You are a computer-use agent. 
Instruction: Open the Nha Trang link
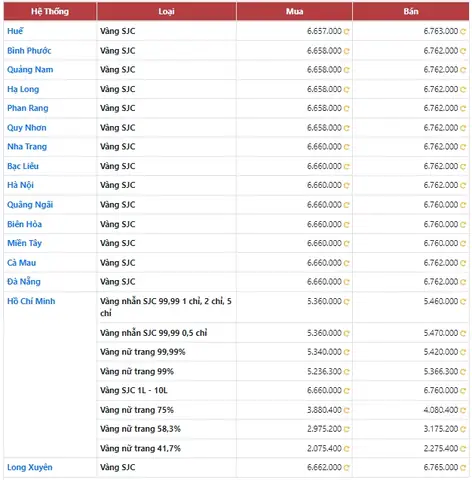tap(27, 147)
